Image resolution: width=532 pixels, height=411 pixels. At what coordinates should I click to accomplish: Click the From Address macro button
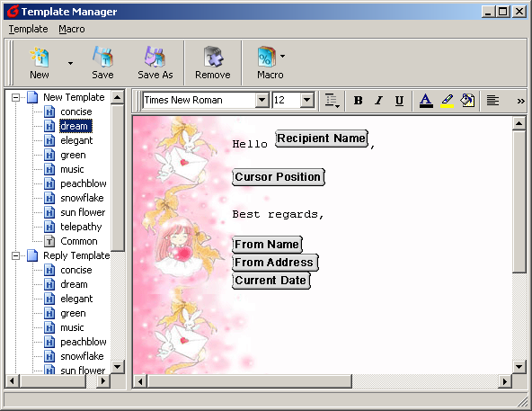point(275,263)
